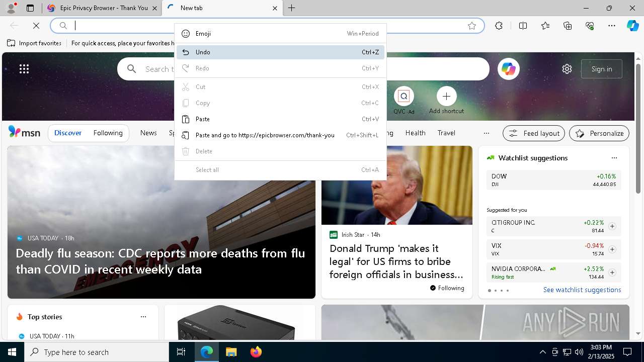Screen dimensions: 644x362
Task: Click the Sign in button
Action: tap(602, 69)
